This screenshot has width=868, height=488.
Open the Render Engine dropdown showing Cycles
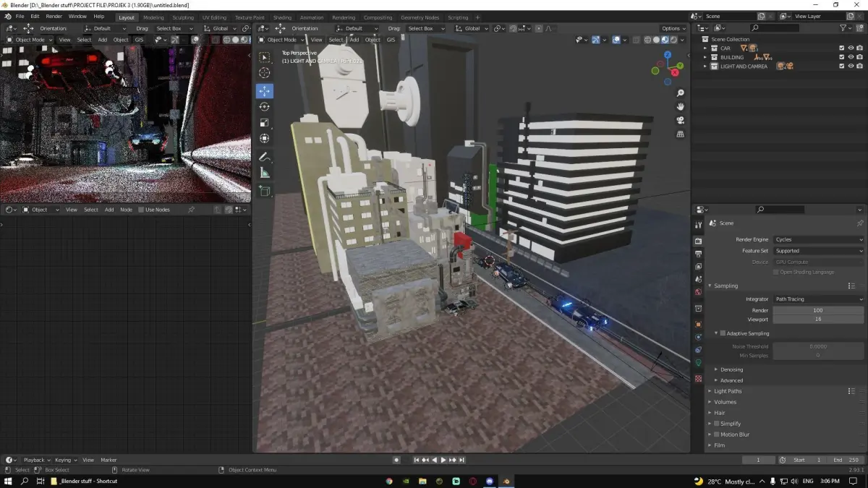pyautogui.click(x=818, y=239)
